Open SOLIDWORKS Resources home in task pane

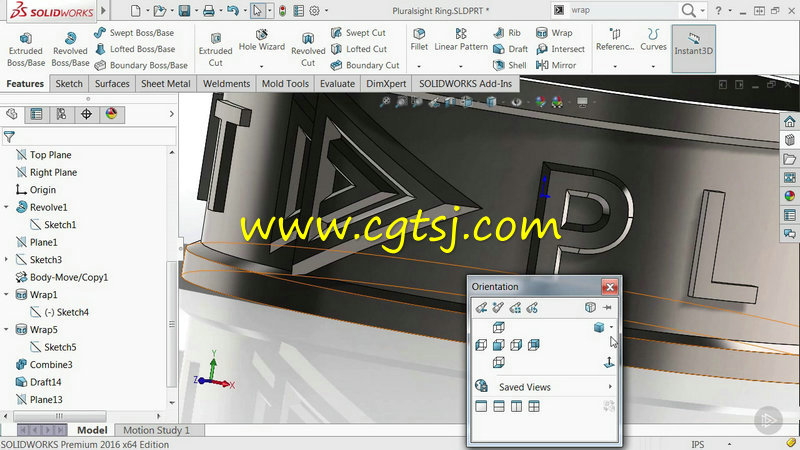[x=790, y=121]
